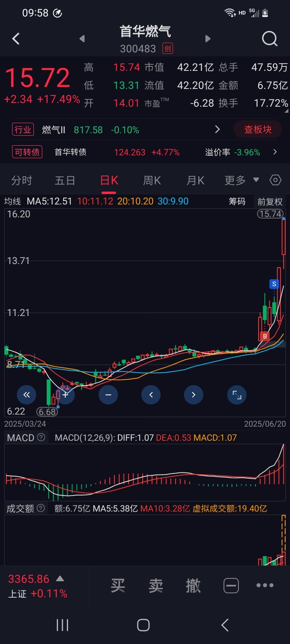
Task: Open chart settings hexagon icon
Action: (x=275, y=180)
